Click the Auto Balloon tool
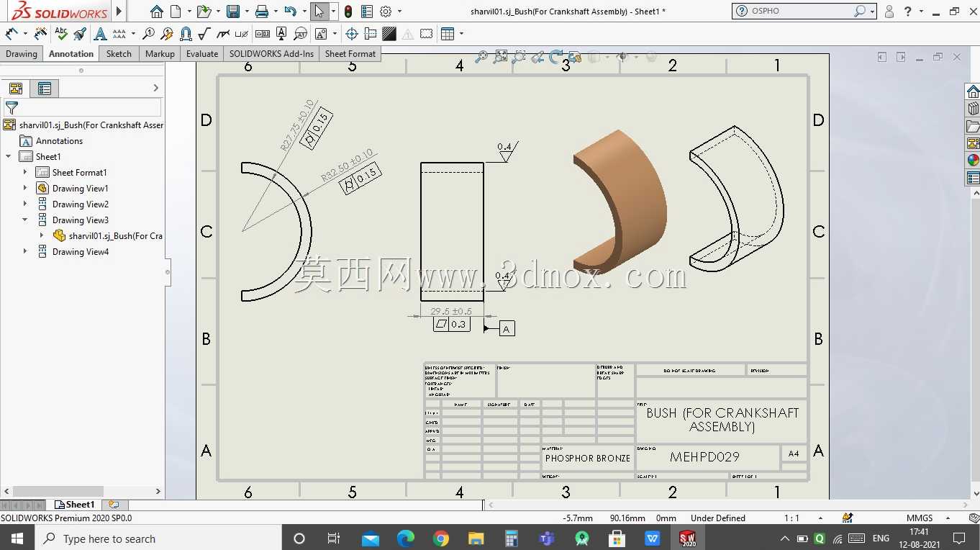Viewport: 980px width, 550px height. click(x=167, y=33)
